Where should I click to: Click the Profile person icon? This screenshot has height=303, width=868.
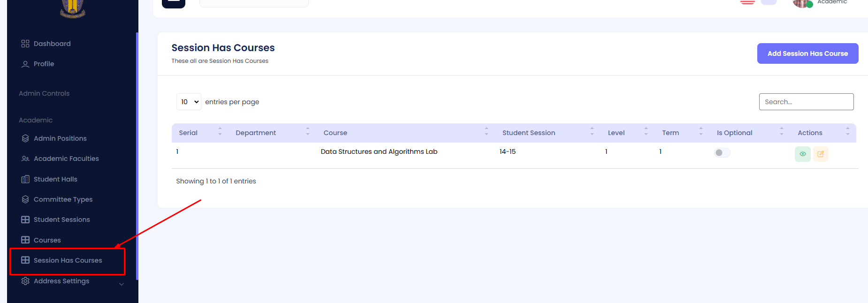tap(25, 64)
